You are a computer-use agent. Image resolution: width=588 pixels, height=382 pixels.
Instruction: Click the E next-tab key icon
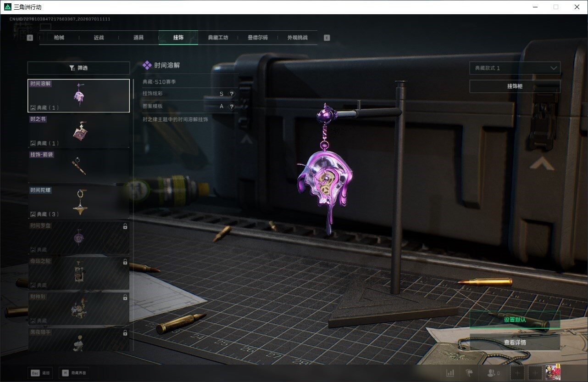point(327,38)
